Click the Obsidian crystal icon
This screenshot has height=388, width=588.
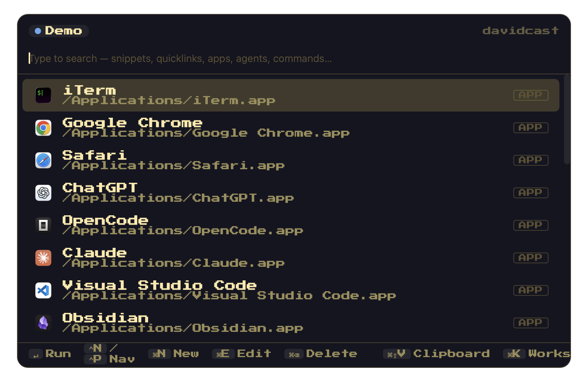tap(43, 323)
